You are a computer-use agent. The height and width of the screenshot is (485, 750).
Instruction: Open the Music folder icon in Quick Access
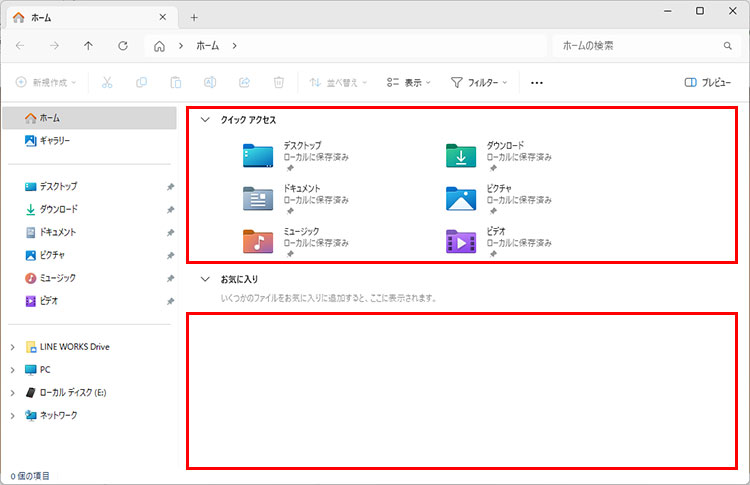click(x=258, y=241)
